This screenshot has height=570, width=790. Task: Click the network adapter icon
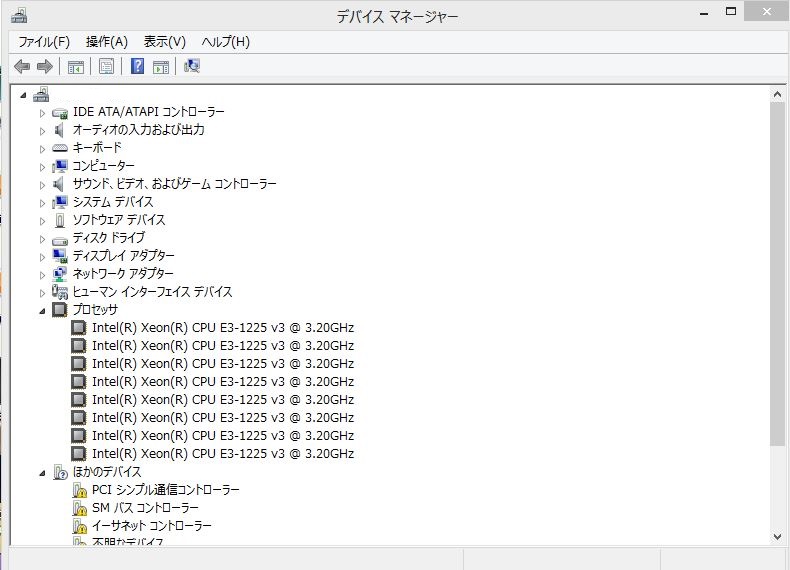click(60, 274)
